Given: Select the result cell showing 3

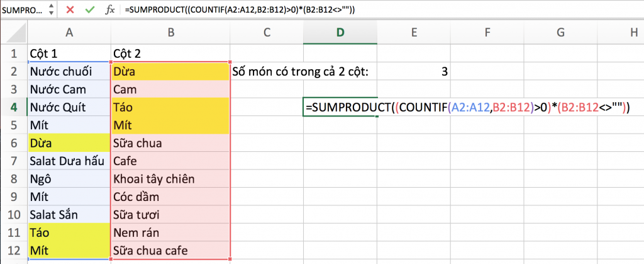Looking at the screenshot, I should tap(414, 71).
